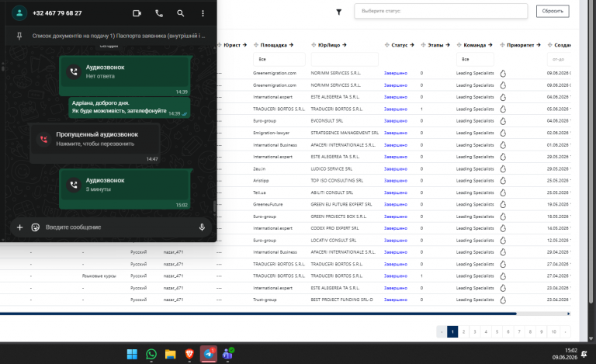Click the page vertical scrollbar down arrow

tap(591, 338)
